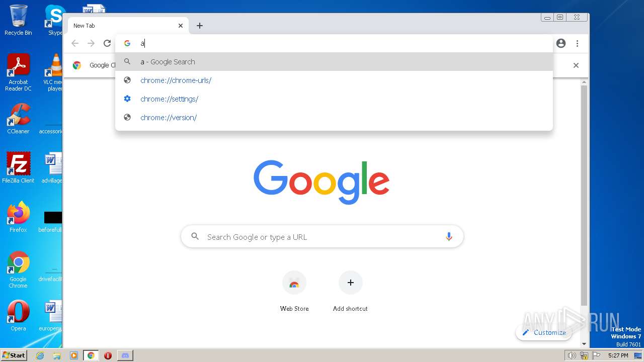
Task: Start voice search with microphone icon
Action: tap(449, 237)
